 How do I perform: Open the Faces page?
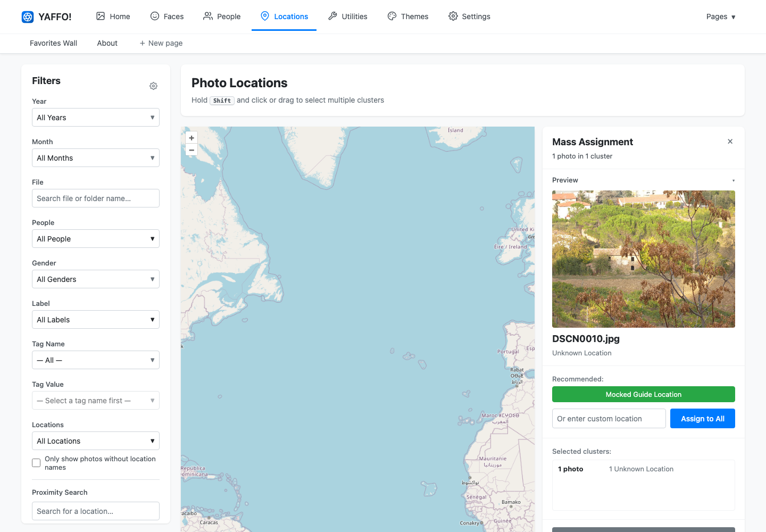[167, 16]
